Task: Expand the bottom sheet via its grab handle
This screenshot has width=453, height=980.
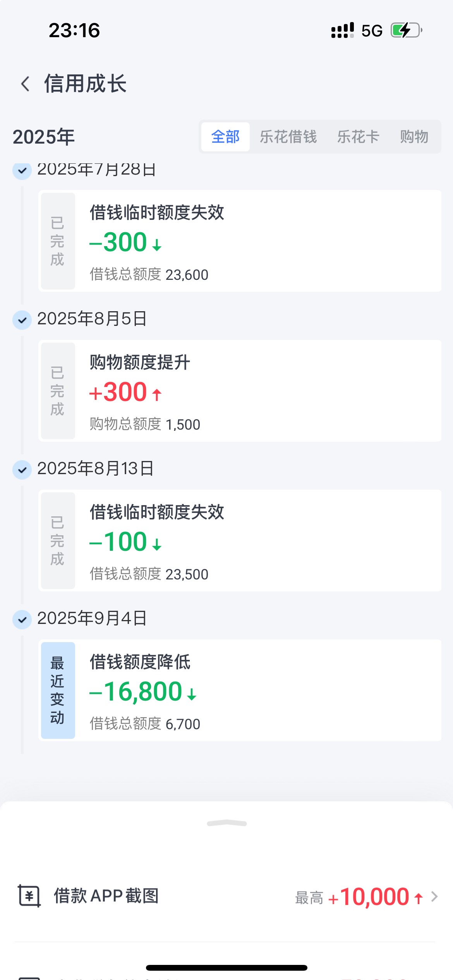Action: (x=227, y=823)
